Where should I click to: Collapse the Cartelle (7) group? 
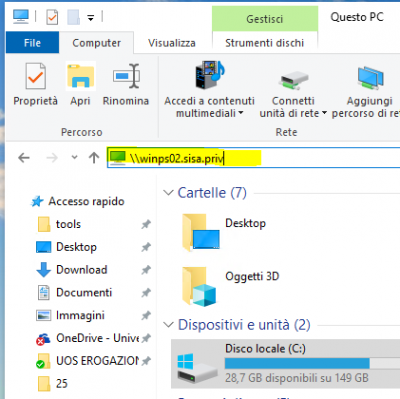[x=169, y=193]
